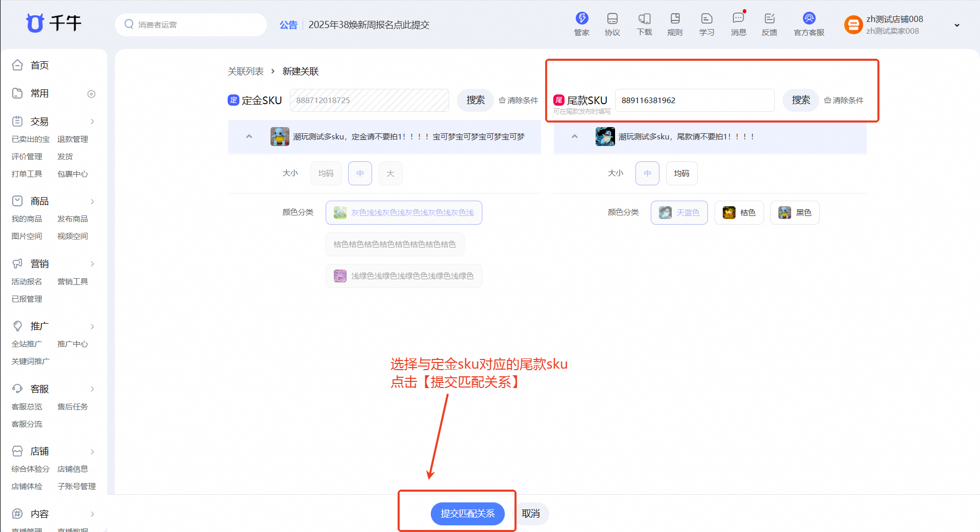Click the 店铺 store icon in the sidebar
The image size is (980, 532).
17,451
